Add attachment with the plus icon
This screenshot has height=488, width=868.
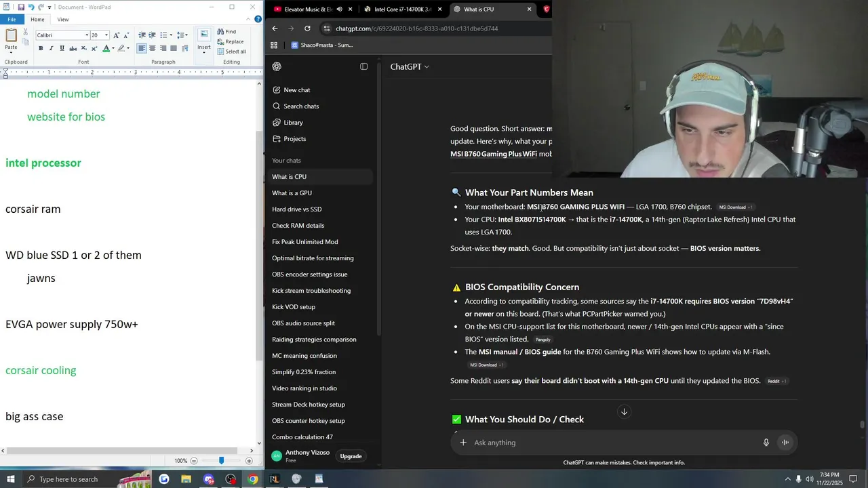pos(463,443)
